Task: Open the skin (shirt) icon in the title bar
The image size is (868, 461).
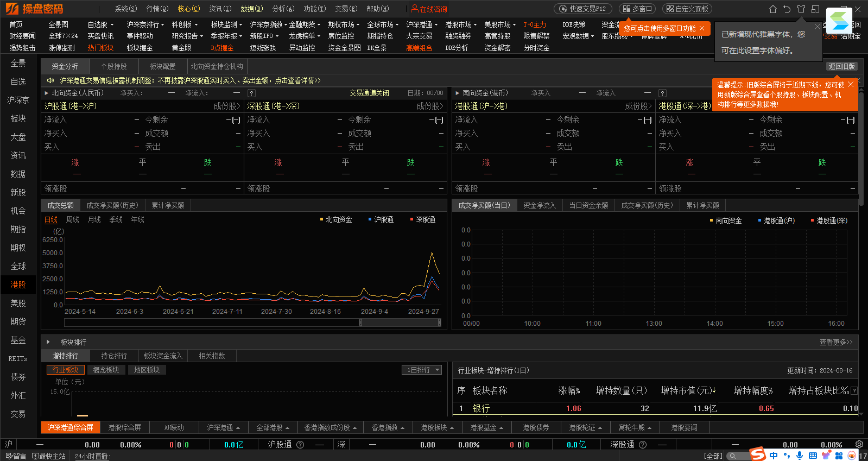Action: (x=801, y=9)
